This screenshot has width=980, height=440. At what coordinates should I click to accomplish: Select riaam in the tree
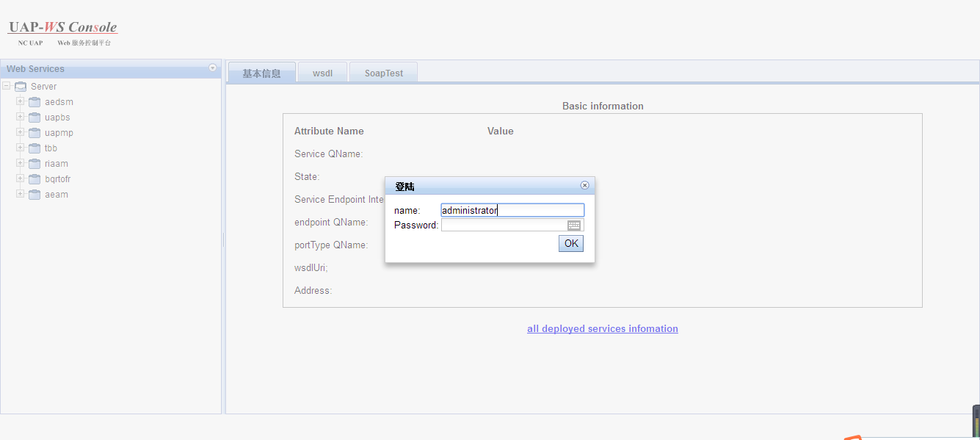[x=57, y=164]
